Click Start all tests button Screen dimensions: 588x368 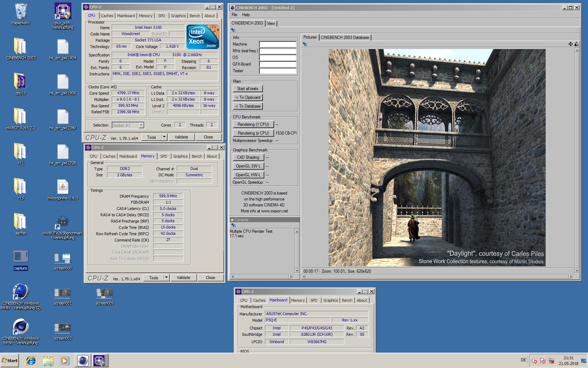point(248,89)
